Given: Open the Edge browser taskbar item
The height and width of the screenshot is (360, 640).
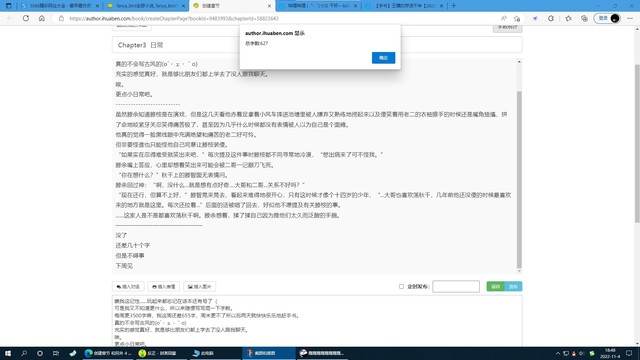Looking at the screenshot, I should (108, 353).
